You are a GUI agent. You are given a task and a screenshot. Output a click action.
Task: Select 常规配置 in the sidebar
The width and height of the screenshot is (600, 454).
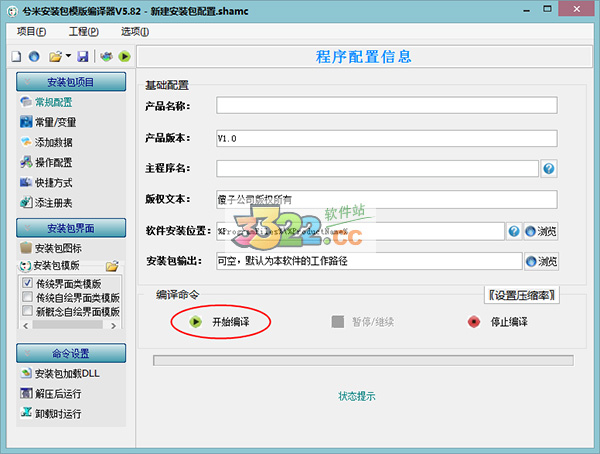pos(54,102)
